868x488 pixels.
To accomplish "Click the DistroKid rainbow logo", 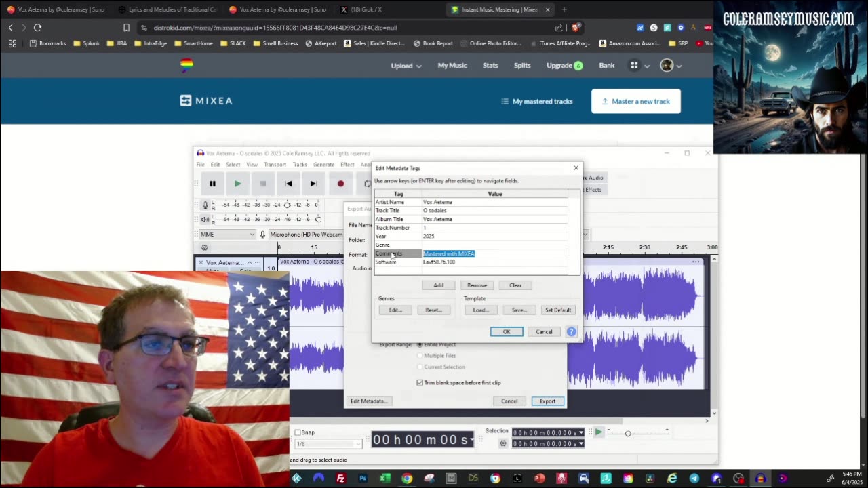I will [x=186, y=64].
